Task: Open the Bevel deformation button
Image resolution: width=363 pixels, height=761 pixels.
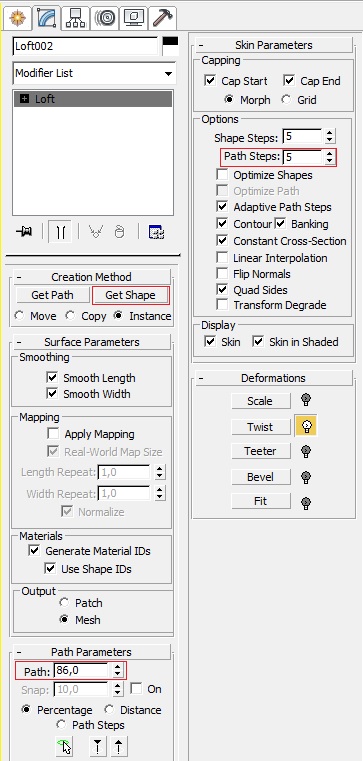Action: tap(261, 477)
